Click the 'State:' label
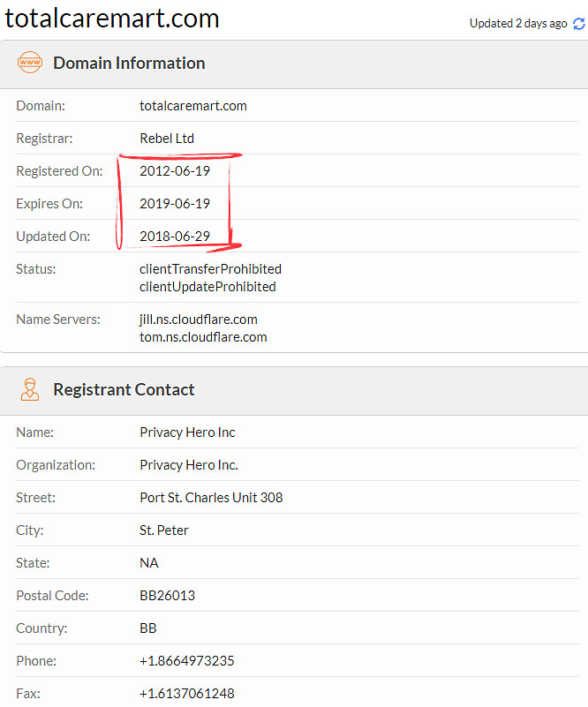Screen dimensions: 588x707 (33, 563)
